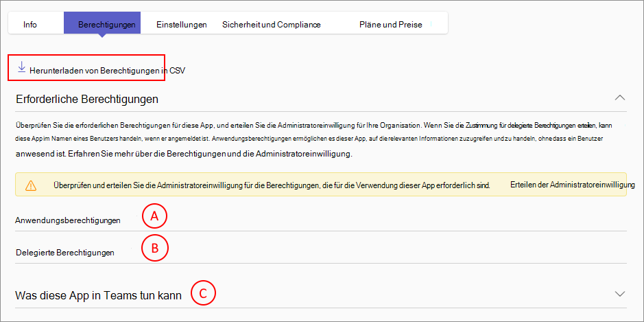644x322 pixels.
Task: Click 'Erteilen der Administratoreinwilligung' in the warning banner
Action: click(x=573, y=185)
